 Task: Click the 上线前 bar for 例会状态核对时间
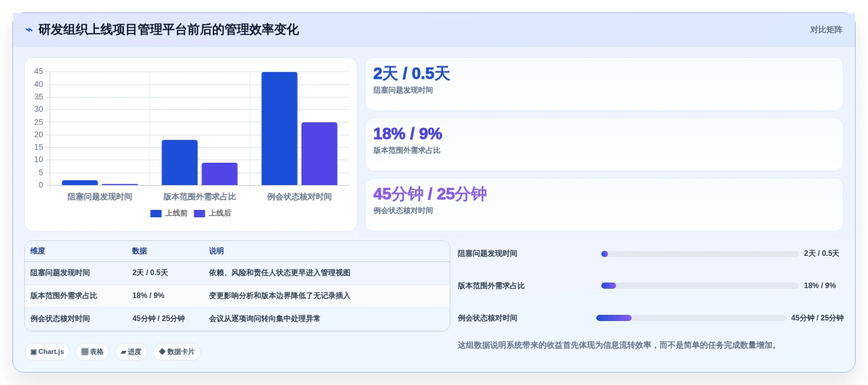tap(279, 129)
